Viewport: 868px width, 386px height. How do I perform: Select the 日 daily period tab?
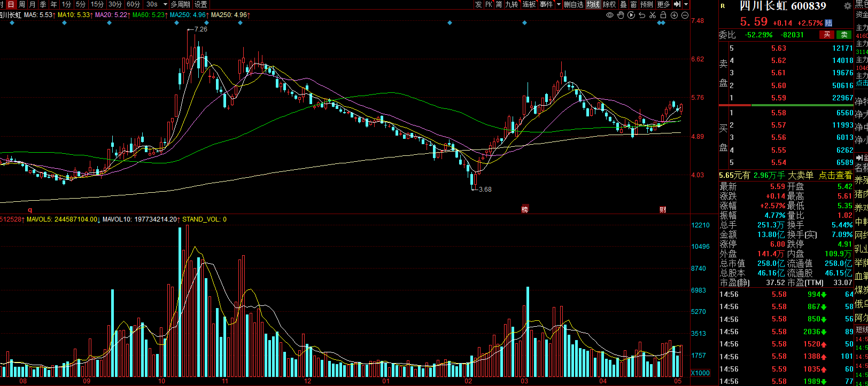click(x=11, y=4)
